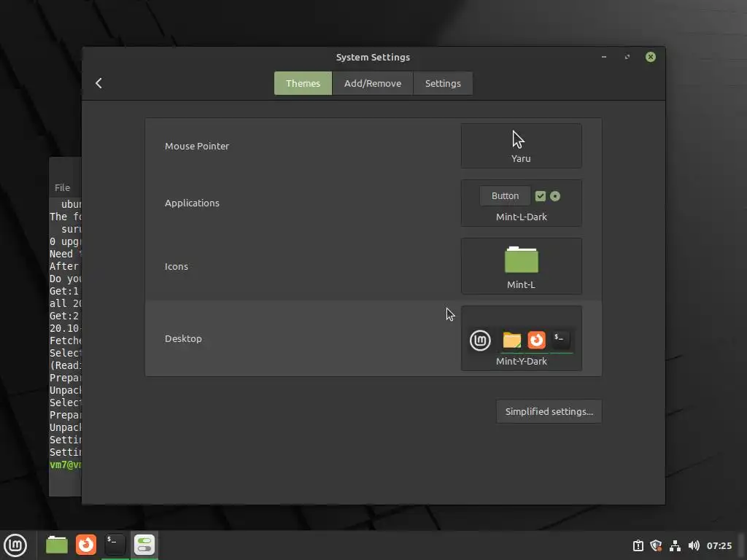Viewport: 747px width, 560px height.
Task: Click the folder icon in Desktop preview
Action: [511, 340]
